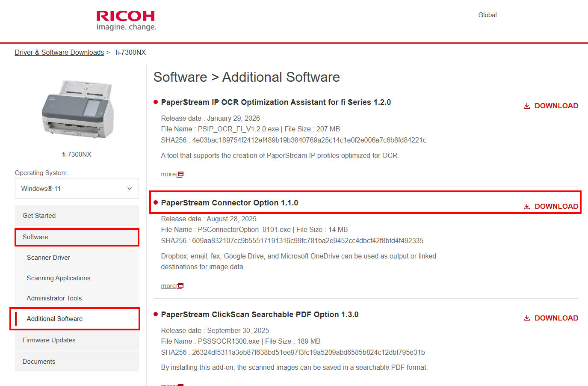Viewport: 588px width, 386px height.
Task: Click the fi-7300NX breadcrumb text
Action: point(130,52)
